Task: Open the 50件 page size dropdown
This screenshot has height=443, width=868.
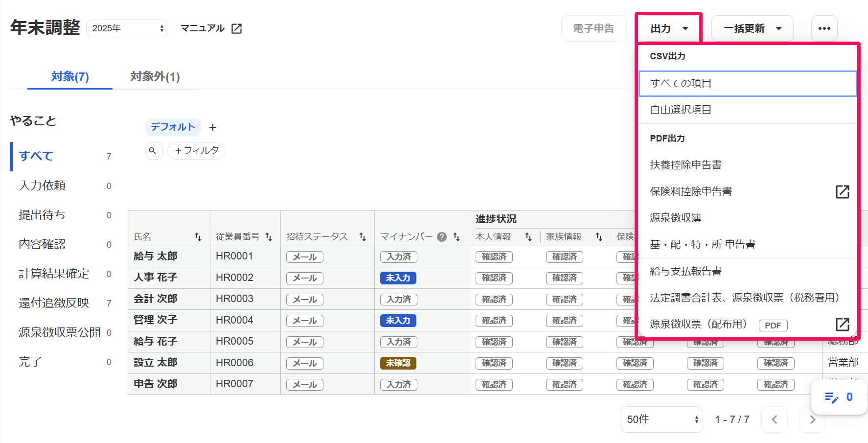Action: (x=662, y=420)
